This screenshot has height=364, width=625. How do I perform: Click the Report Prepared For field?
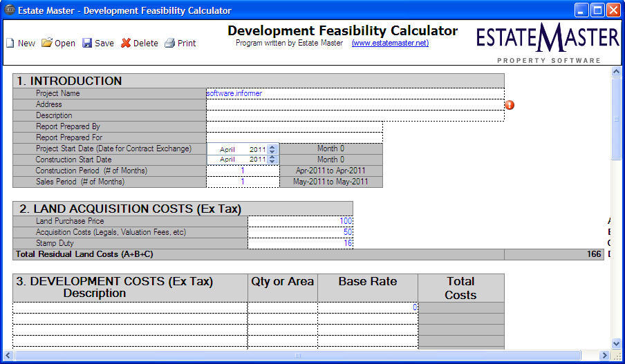[295, 137]
